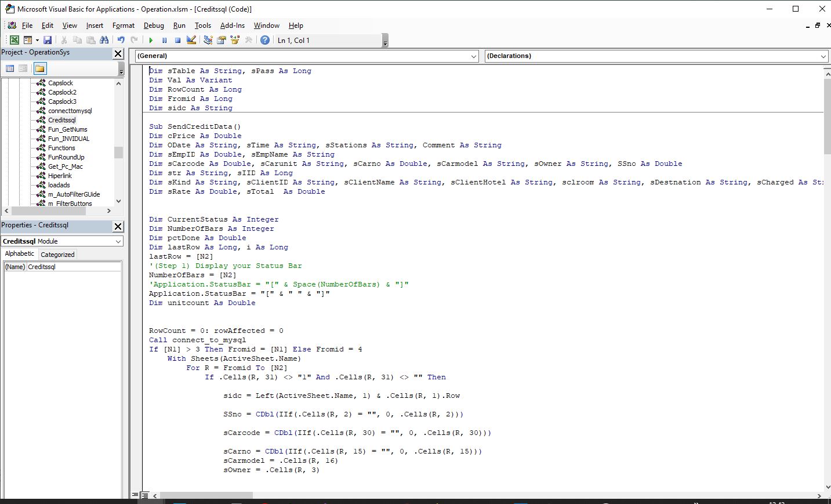Open the blue Help question mark icon
831x504 pixels.
pos(265,40)
